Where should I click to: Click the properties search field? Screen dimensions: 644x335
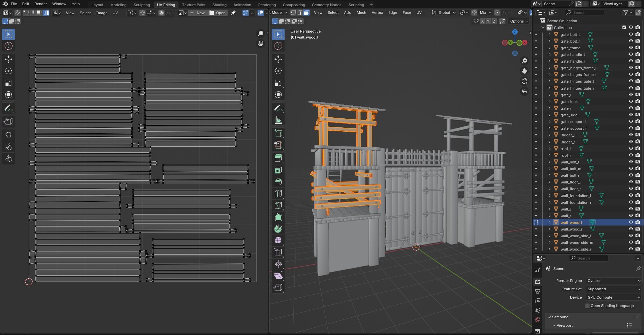589,258
